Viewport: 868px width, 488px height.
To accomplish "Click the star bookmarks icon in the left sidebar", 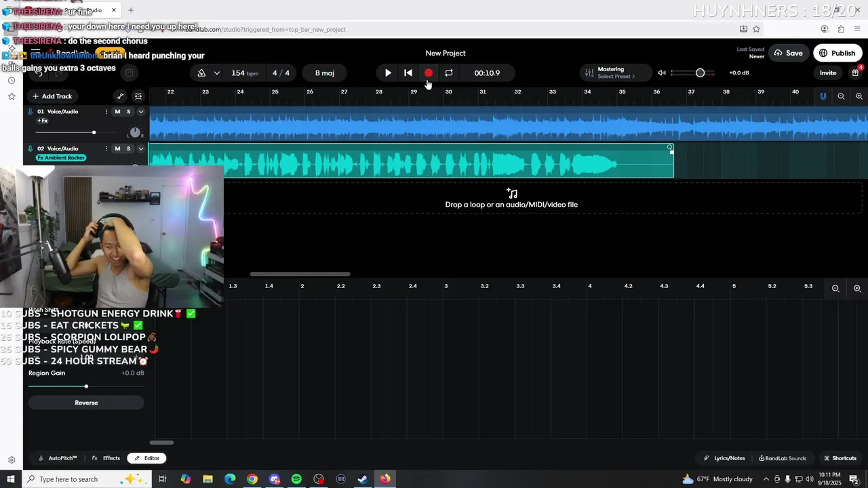I will 12,97.
